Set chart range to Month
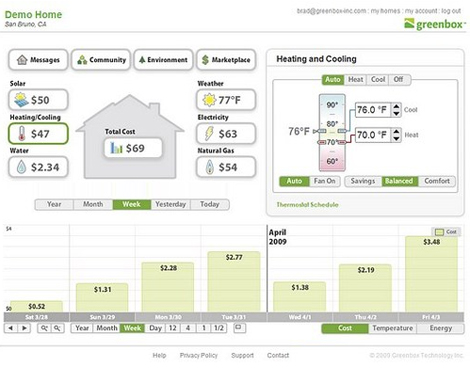Image resolution: width=470 pixels, height=368 pixels. tap(107, 328)
